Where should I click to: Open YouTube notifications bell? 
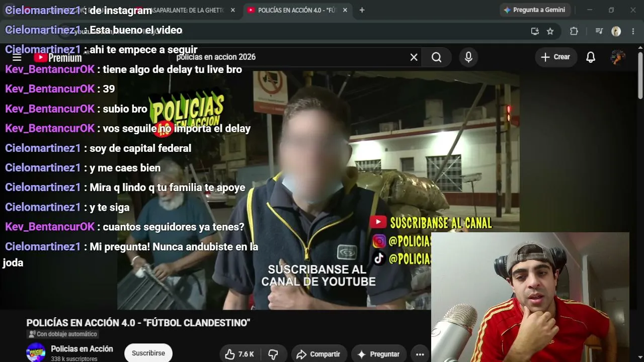(591, 57)
